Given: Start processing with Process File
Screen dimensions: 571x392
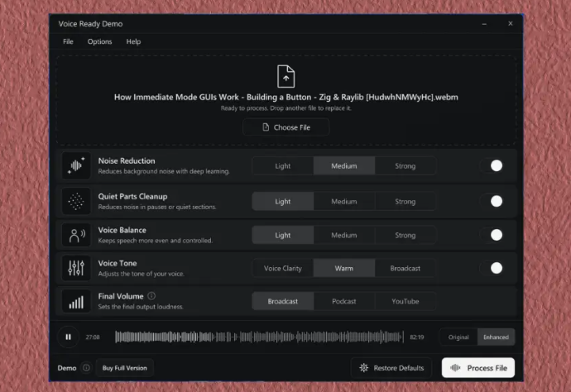Looking at the screenshot, I should tap(478, 368).
